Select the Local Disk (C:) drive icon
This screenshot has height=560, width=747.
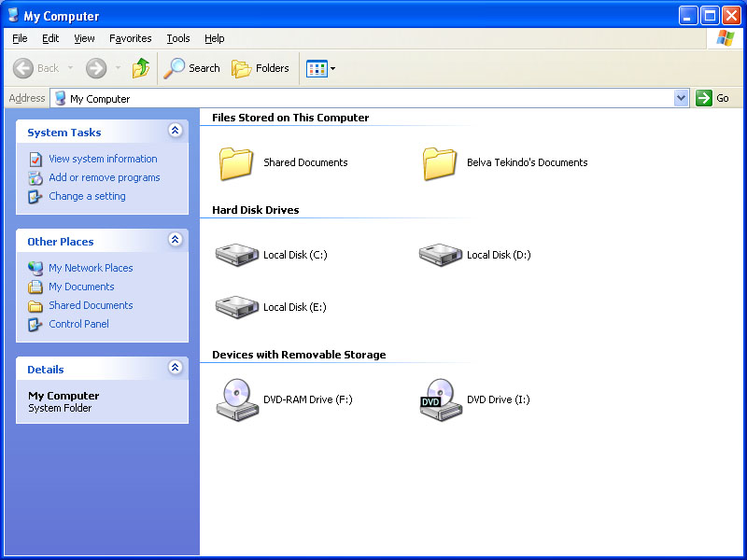tap(237, 255)
